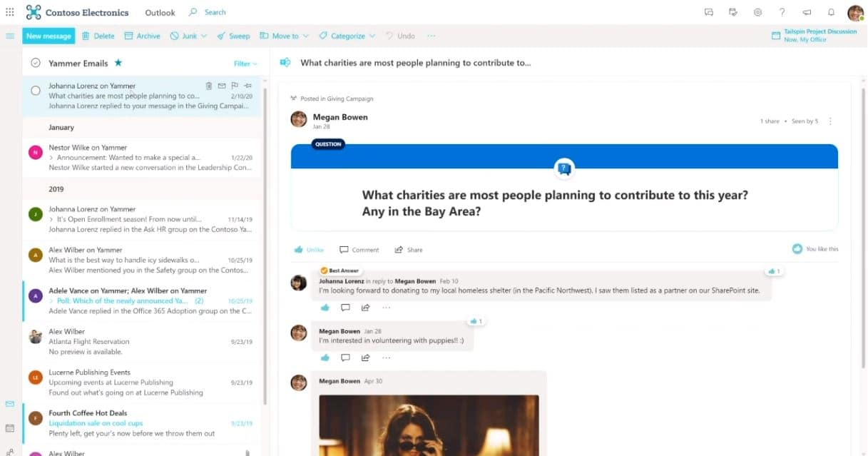
Task: Open Settings gear icon
Action: click(757, 12)
